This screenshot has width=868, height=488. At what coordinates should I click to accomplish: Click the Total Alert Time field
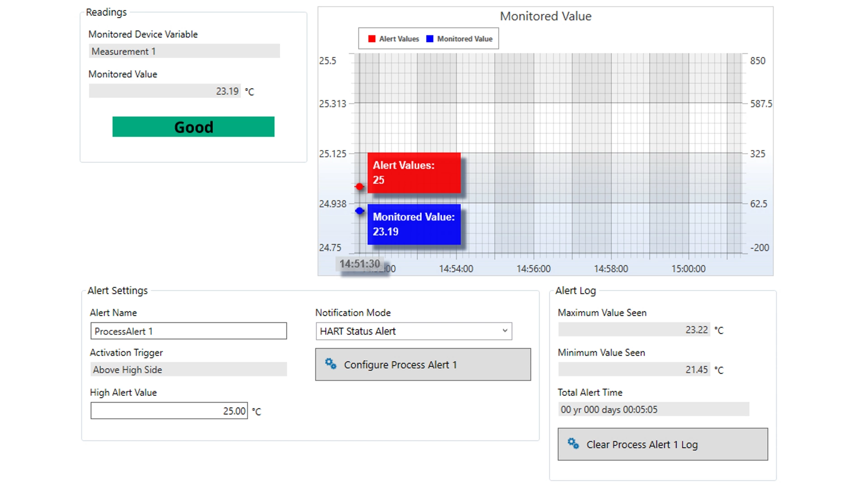click(x=653, y=409)
